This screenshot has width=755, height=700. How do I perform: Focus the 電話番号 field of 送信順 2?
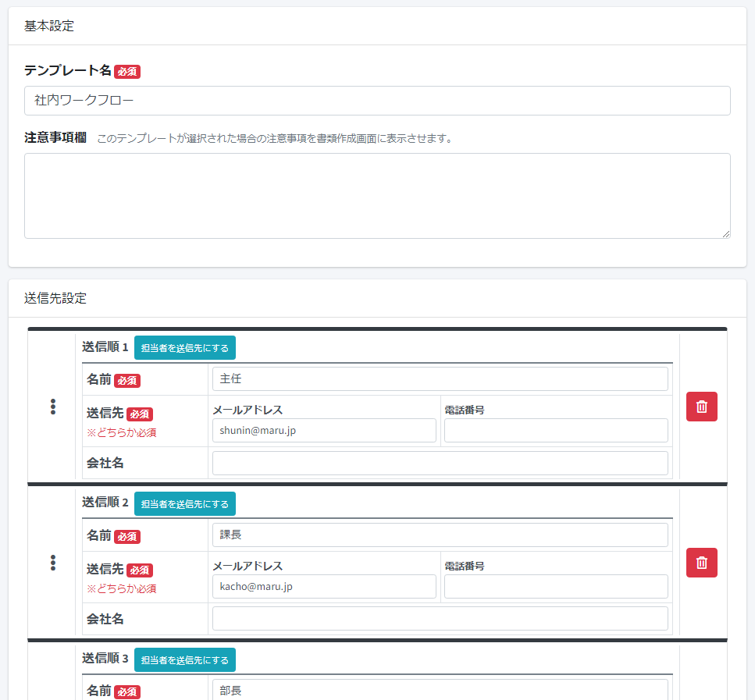tap(556, 586)
